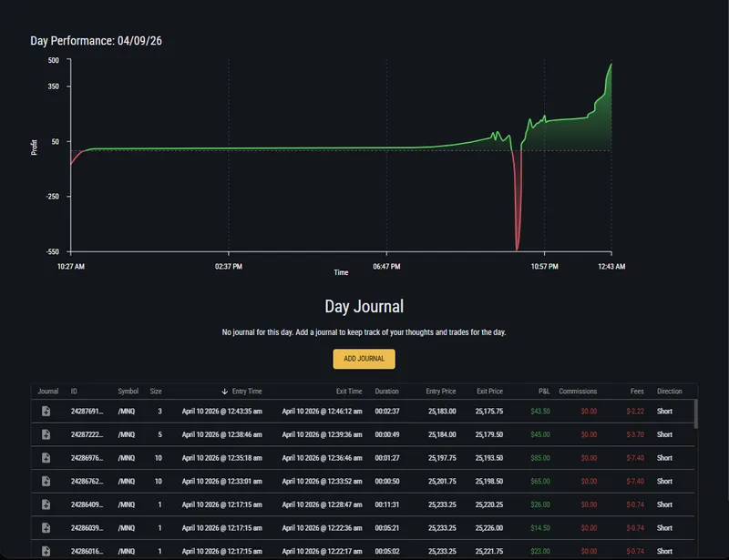Click the 12:43 AM time axis label
The width and height of the screenshot is (729, 560).
pos(611,266)
